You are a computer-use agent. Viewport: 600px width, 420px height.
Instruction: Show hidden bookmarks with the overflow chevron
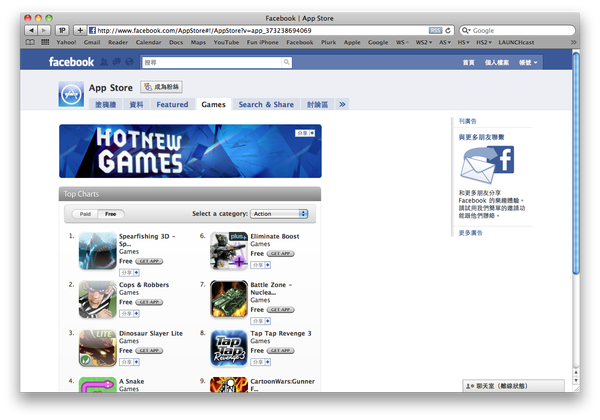(573, 42)
